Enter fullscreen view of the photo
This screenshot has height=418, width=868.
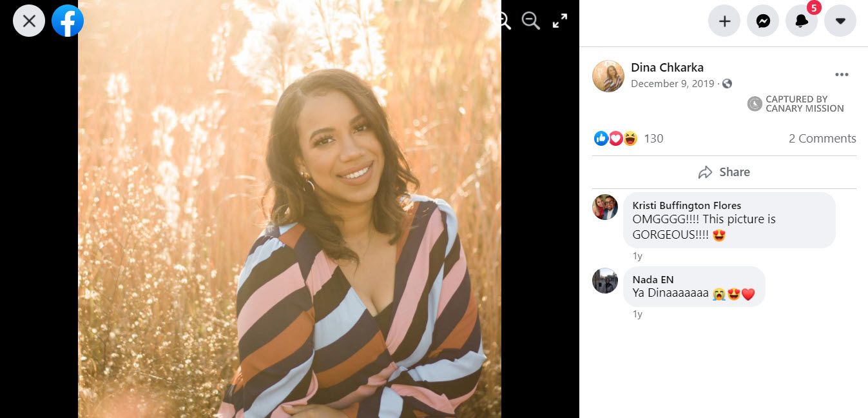pyautogui.click(x=559, y=20)
